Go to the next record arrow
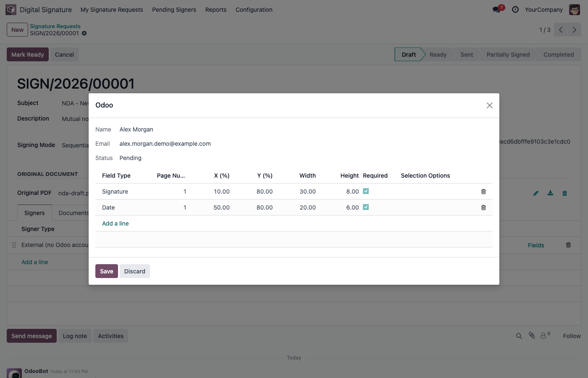This screenshot has width=588, height=378. pyautogui.click(x=575, y=30)
